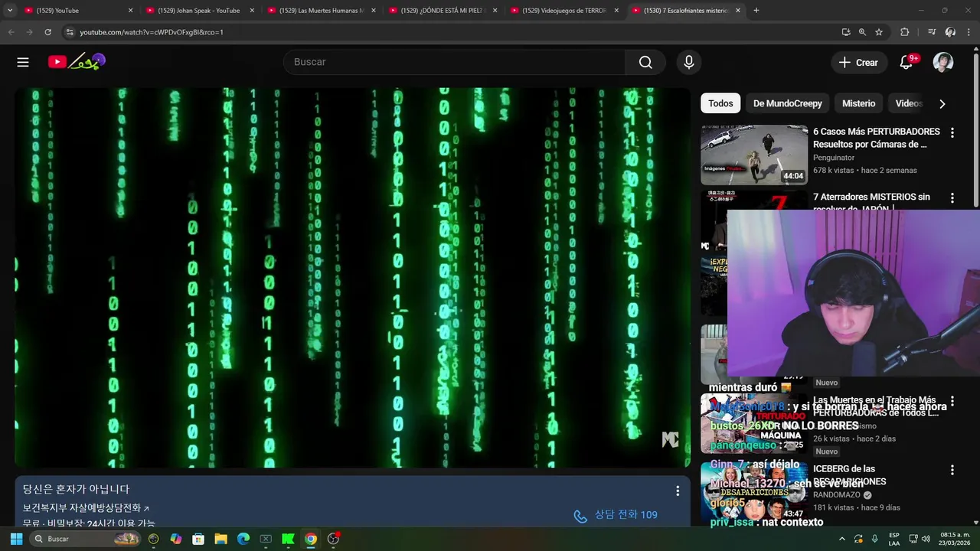Open Microsoft Copilot from taskbar
The height and width of the screenshot is (551, 980).
(176, 539)
